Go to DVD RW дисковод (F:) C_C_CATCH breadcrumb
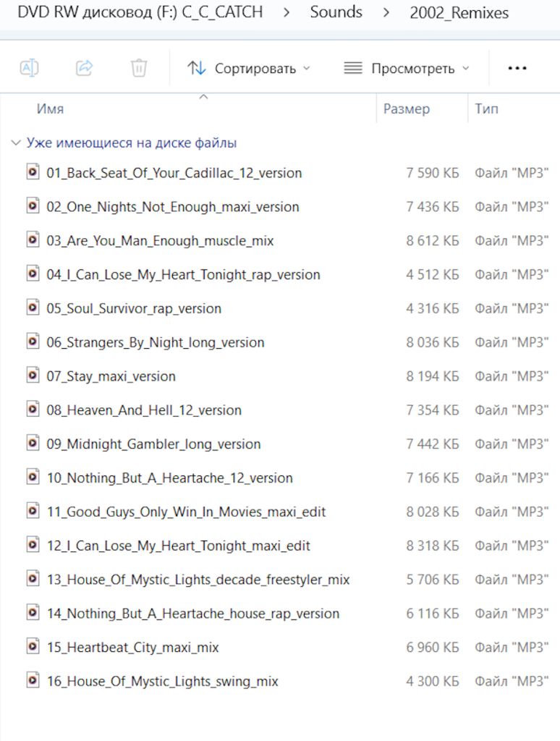The height and width of the screenshot is (741, 560). (140, 12)
